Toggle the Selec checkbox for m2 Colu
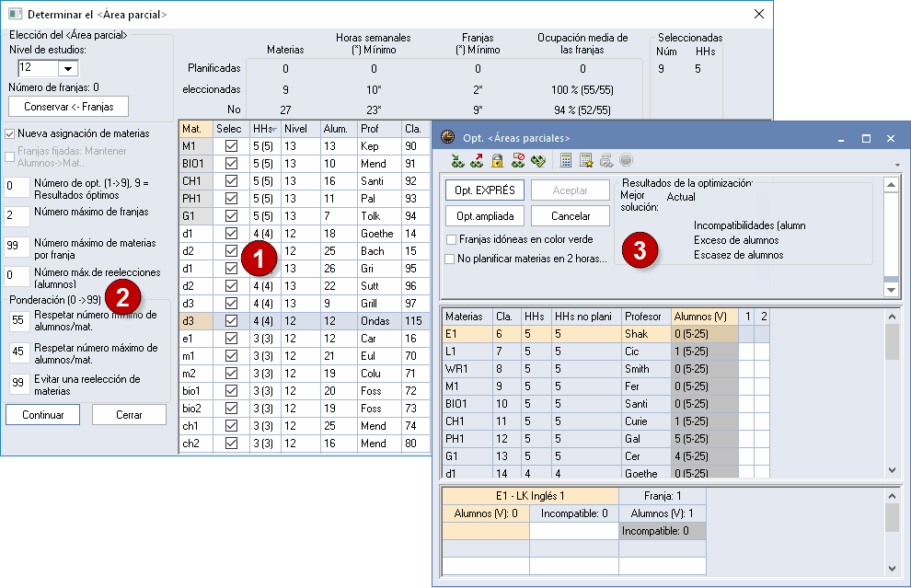This screenshot has width=911, height=588. tap(231, 373)
